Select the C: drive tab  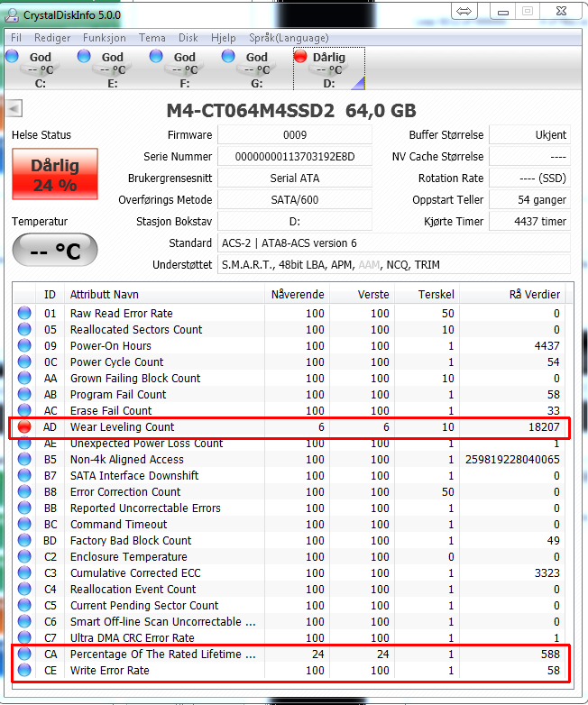(40, 69)
